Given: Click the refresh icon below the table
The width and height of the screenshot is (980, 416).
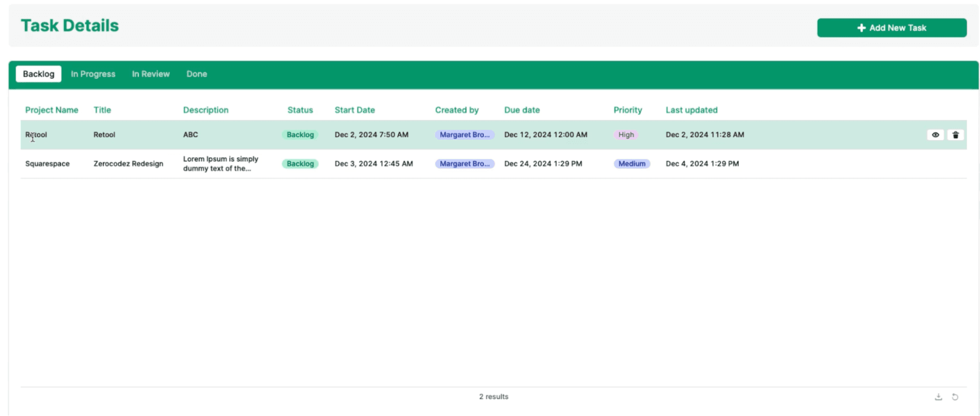Looking at the screenshot, I should 955,397.
